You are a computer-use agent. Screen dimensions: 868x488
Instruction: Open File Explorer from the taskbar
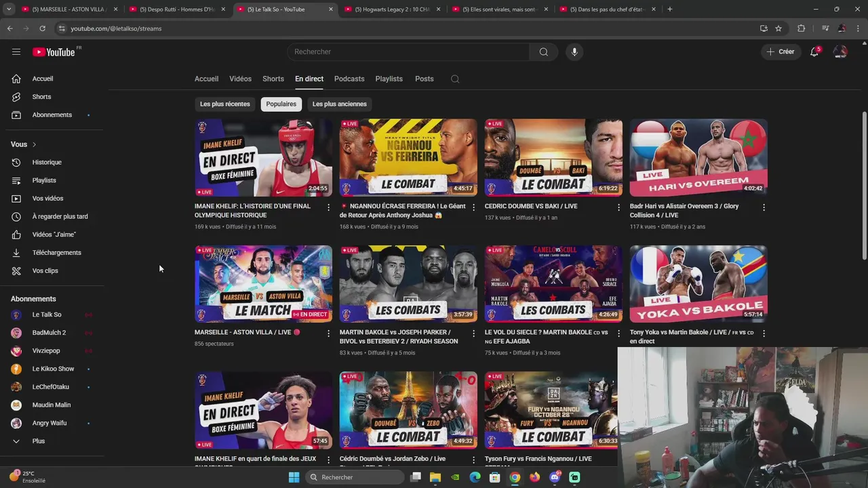point(435,477)
